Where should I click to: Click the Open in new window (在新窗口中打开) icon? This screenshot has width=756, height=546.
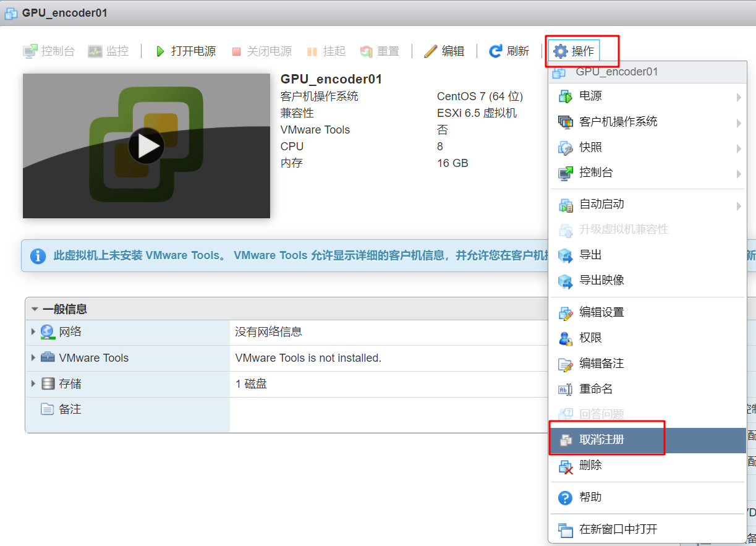(x=566, y=530)
